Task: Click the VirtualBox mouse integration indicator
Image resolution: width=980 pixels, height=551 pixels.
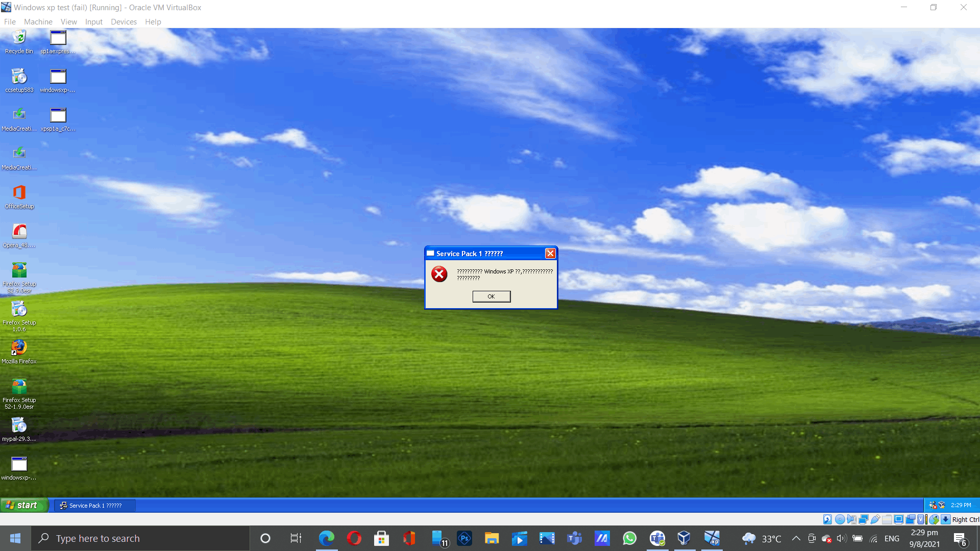Action: click(x=934, y=519)
